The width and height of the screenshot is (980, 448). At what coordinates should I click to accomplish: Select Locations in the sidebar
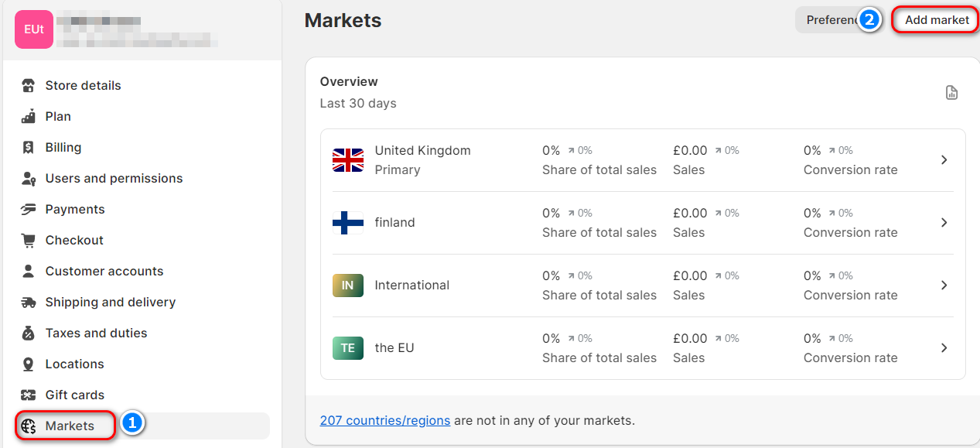pos(74,364)
